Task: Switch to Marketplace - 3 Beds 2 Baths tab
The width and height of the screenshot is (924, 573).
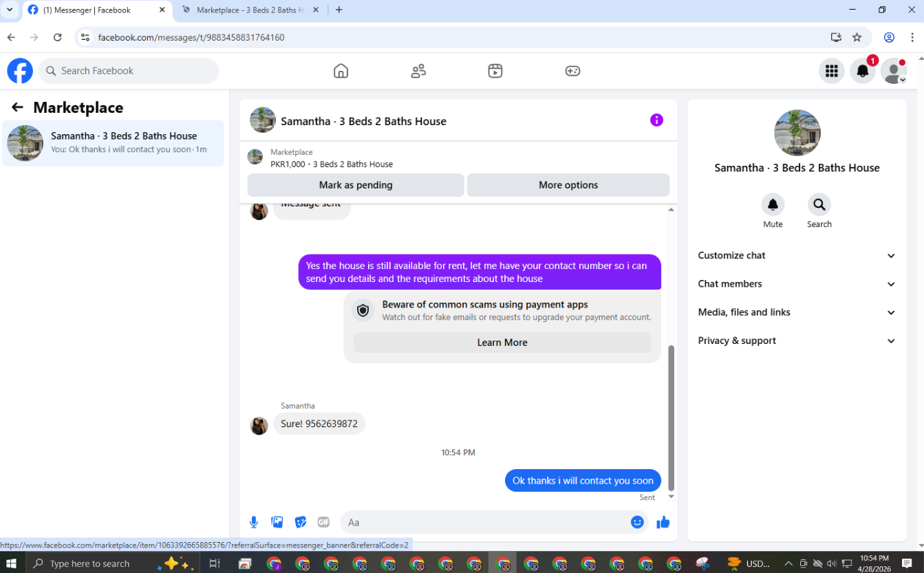Action: pos(250,10)
